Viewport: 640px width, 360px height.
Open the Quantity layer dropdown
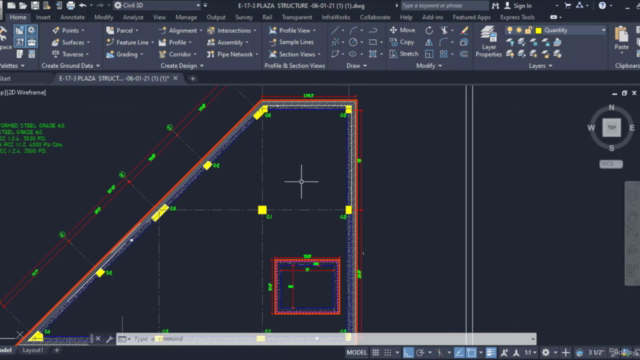(x=603, y=30)
